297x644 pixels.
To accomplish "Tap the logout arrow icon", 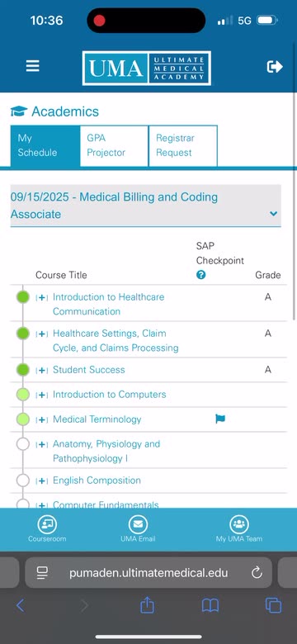I will (275, 67).
